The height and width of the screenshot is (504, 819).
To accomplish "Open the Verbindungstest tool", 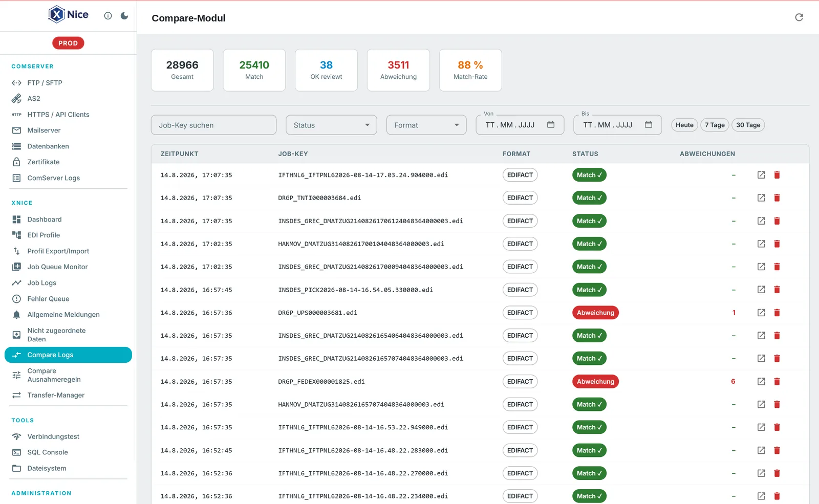I will (x=68, y=436).
